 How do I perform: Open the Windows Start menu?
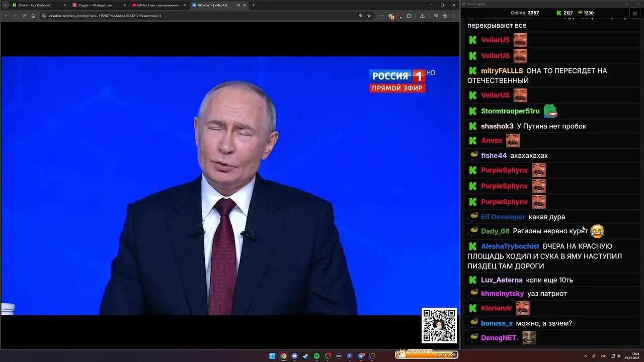tap(272, 356)
